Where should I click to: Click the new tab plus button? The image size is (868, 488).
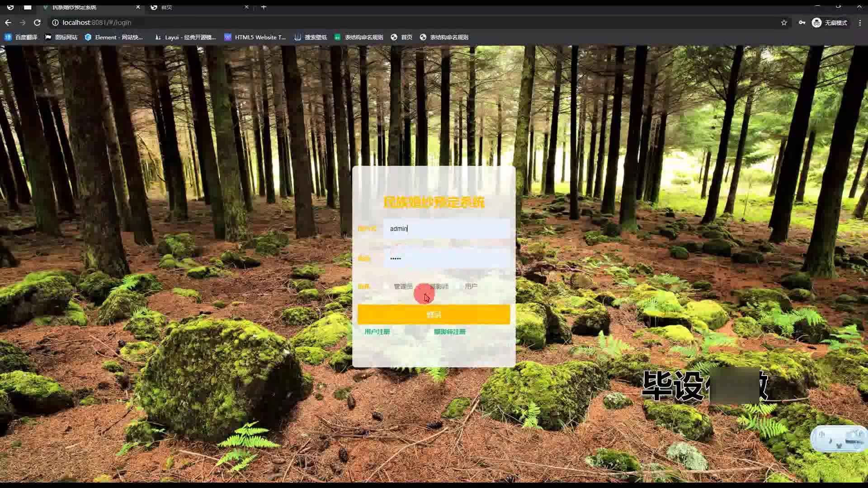point(264,7)
